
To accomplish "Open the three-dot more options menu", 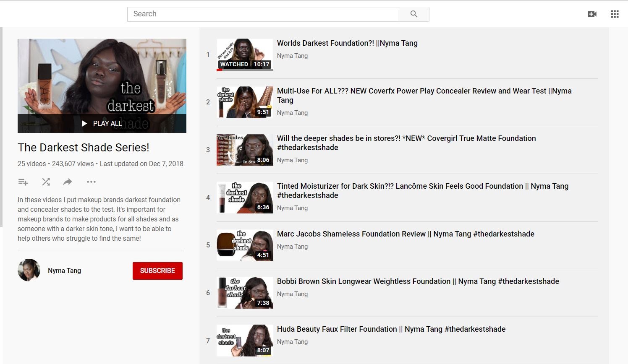I will pyautogui.click(x=91, y=182).
